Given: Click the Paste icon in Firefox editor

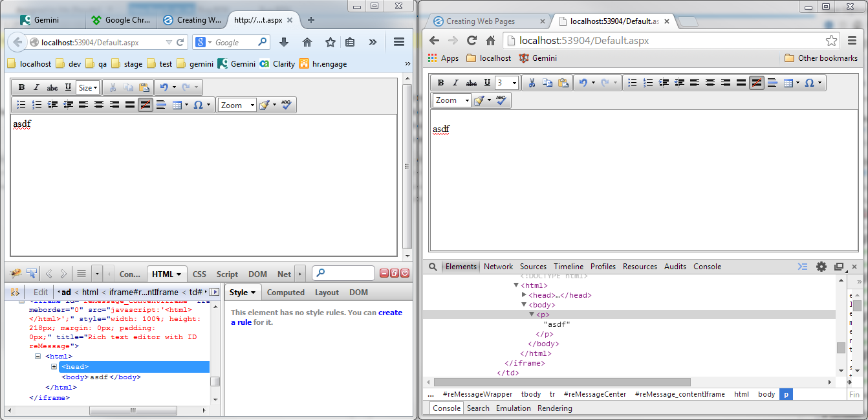Looking at the screenshot, I should (x=144, y=87).
